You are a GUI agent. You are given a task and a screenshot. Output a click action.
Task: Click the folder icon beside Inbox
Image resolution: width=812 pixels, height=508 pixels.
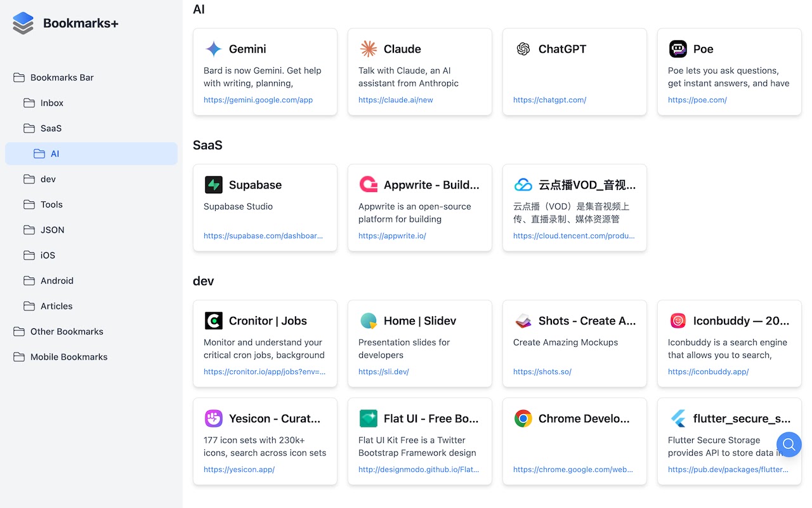[x=29, y=103]
